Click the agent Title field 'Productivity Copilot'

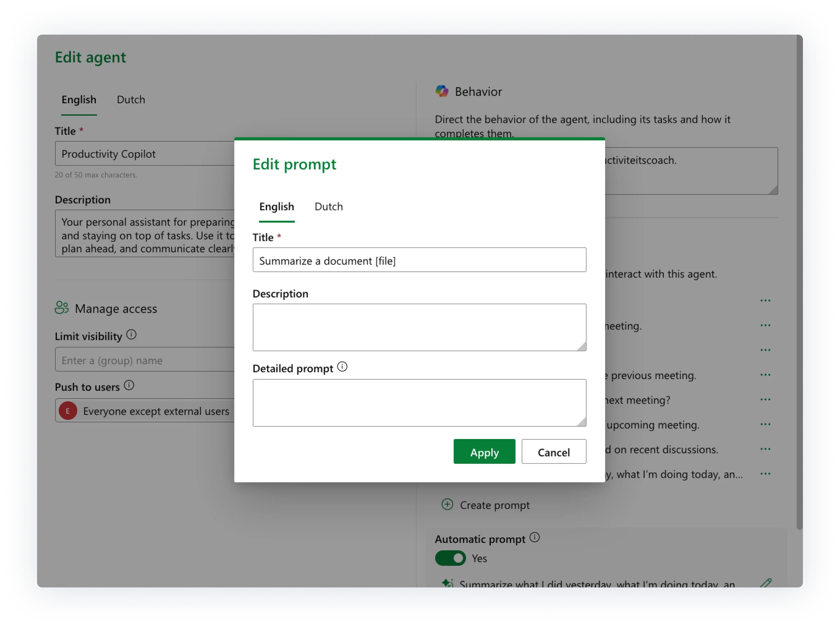pos(145,153)
